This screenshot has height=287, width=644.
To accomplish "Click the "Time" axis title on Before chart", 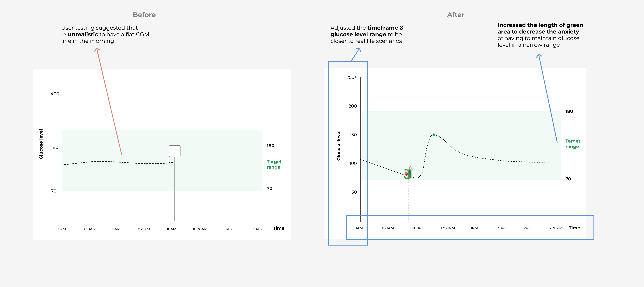I will 278,228.
